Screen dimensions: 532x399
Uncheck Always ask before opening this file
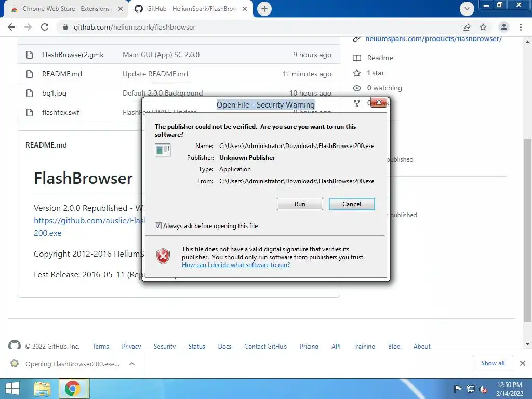pos(158,226)
